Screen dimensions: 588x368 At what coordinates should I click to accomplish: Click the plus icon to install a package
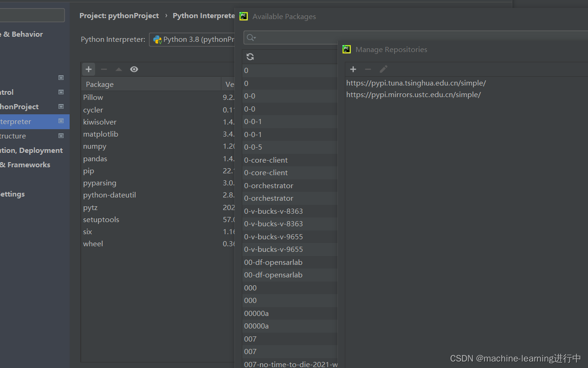tap(89, 69)
